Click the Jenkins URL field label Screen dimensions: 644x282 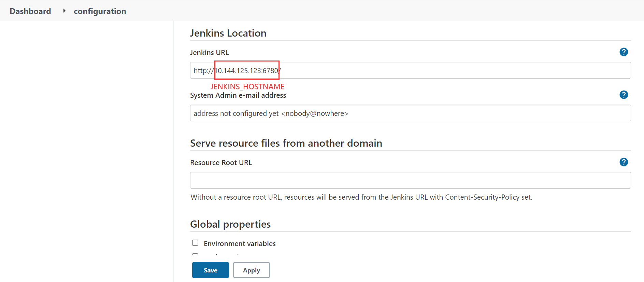pos(209,53)
